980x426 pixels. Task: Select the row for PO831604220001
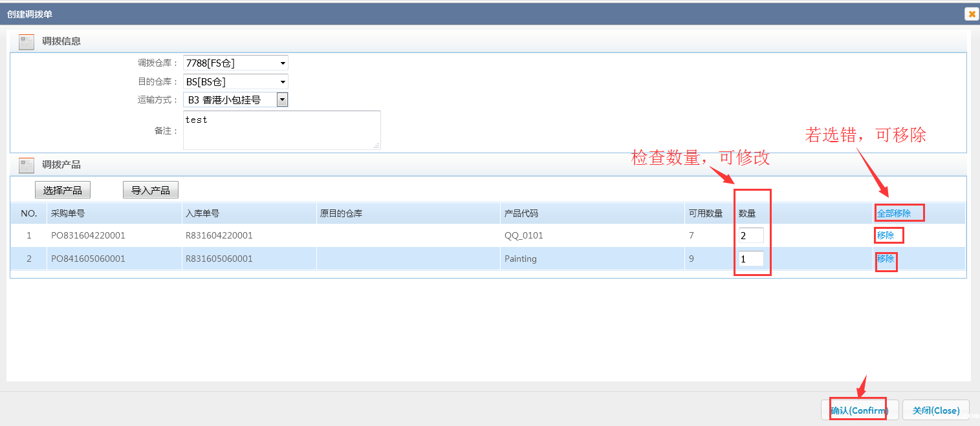pos(388,235)
